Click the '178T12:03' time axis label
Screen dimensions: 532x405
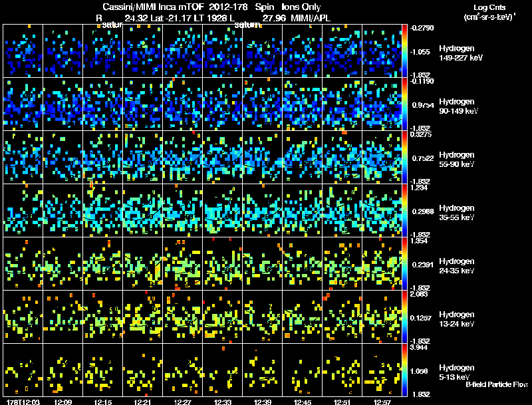[x=23, y=402]
